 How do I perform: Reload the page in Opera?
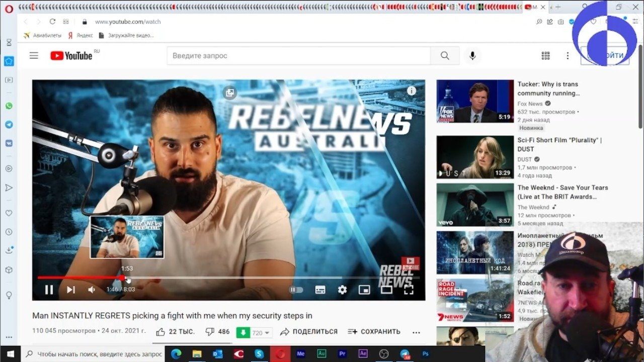click(x=52, y=22)
